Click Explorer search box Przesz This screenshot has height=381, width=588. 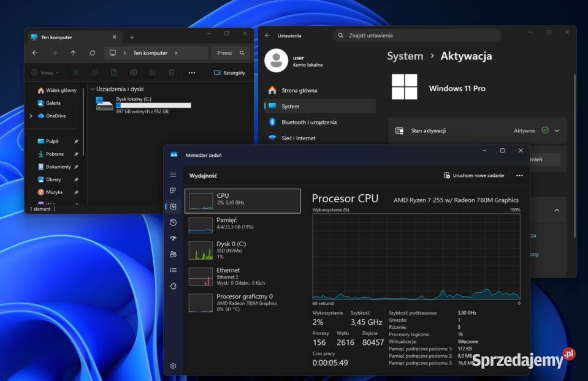[231, 53]
